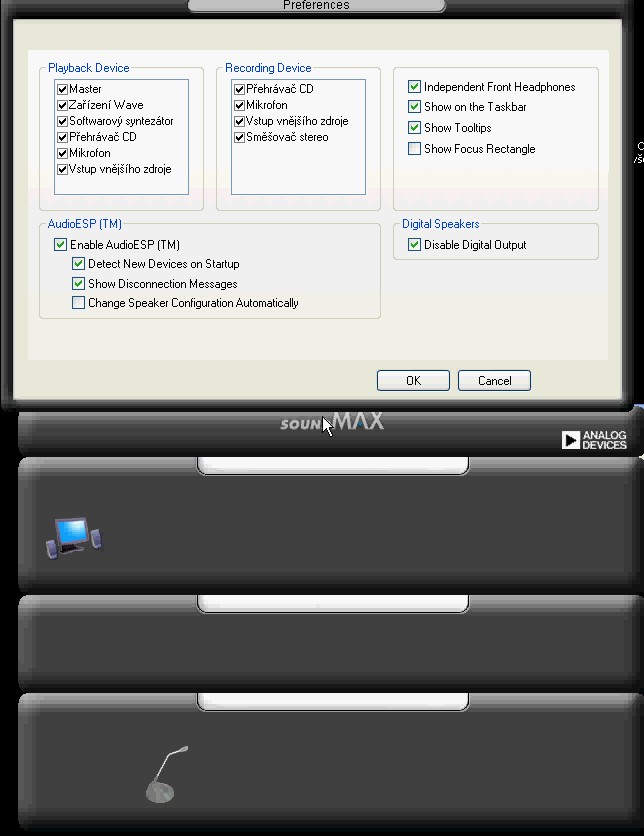Toggle Softwarový syntezátor checkbox

[62, 121]
